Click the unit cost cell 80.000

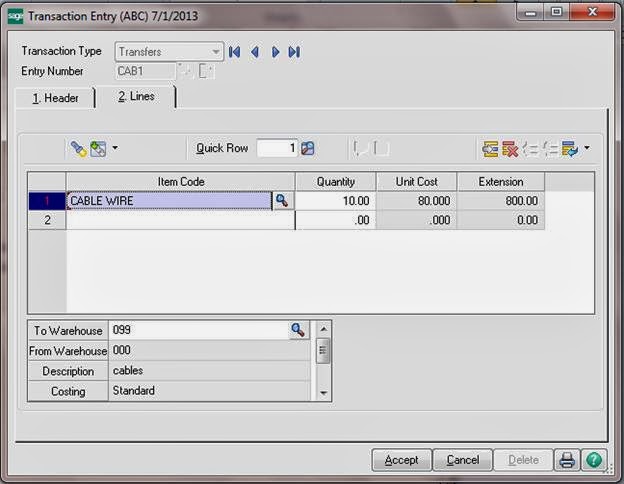[417, 201]
